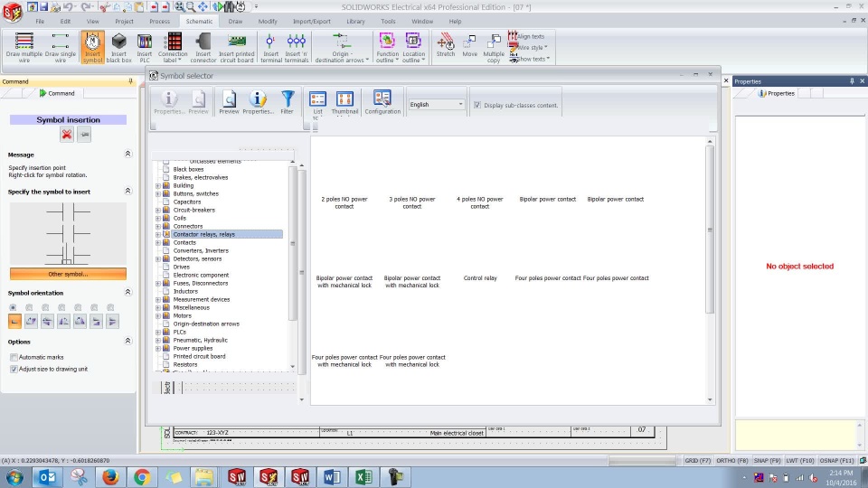Click Insert PLC icon
The image size is (868, 488).
coord(145,47)
